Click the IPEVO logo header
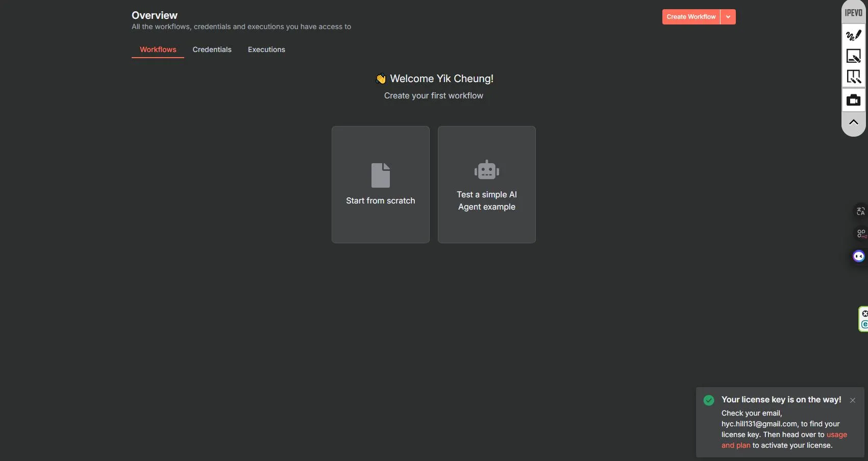868x461 pixels. point(853,13)
